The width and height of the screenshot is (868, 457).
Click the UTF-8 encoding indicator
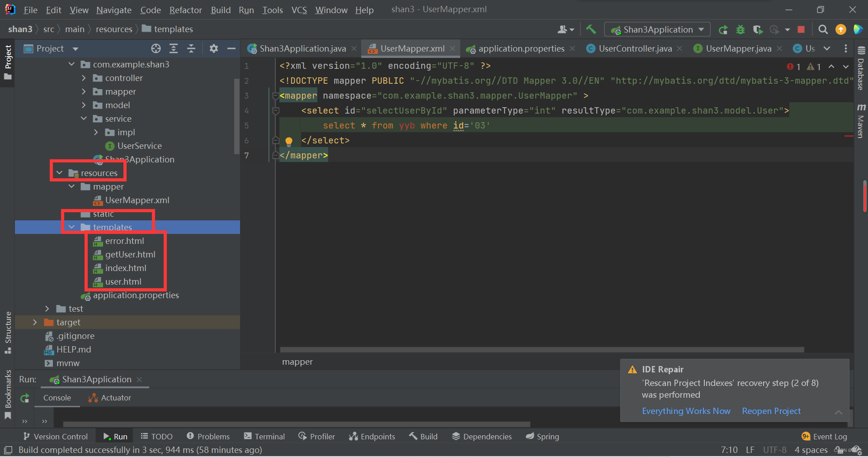(774, 450)
